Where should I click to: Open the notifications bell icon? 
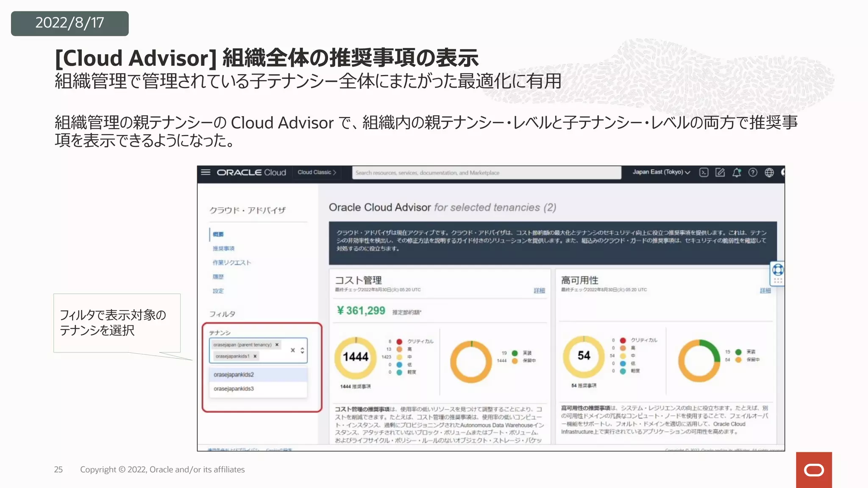pyautogui.click(x=737, y=172)
